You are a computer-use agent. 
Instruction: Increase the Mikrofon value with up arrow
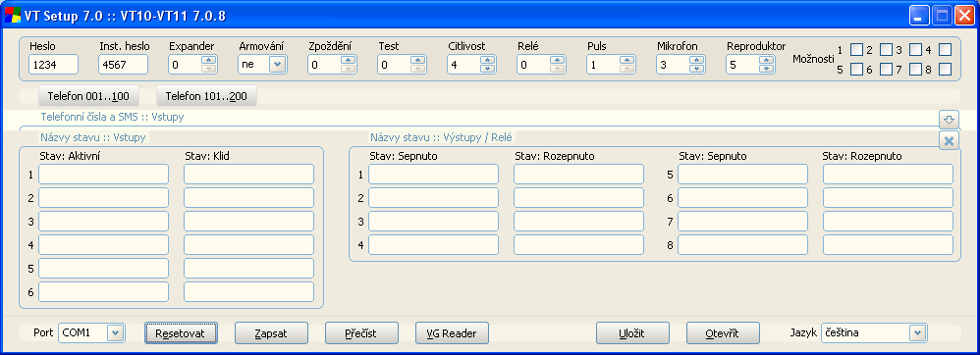(697, 61)
